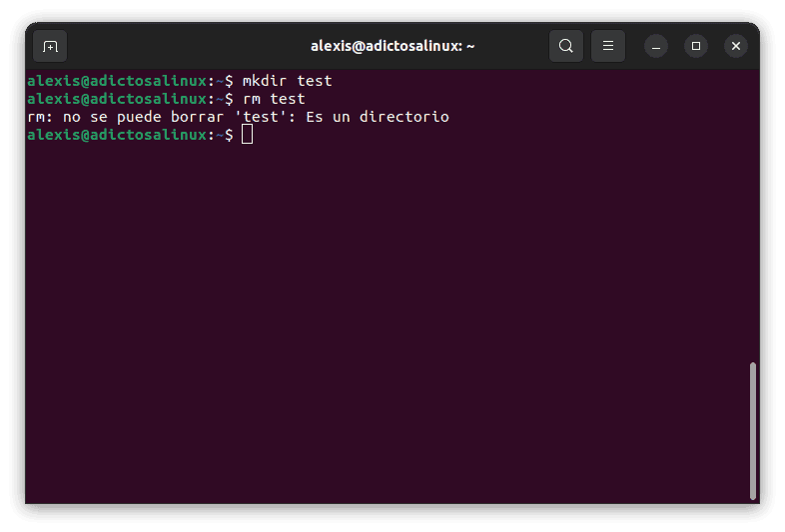785x532 pixels.
Task: Minimize the terminal window
Action: [x=655, y=46]
